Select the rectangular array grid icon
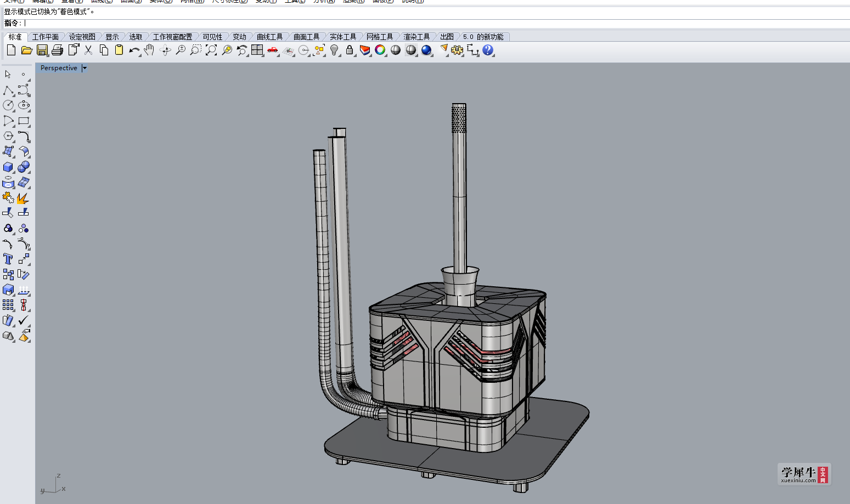850x504 pixels. coord(8,305)
